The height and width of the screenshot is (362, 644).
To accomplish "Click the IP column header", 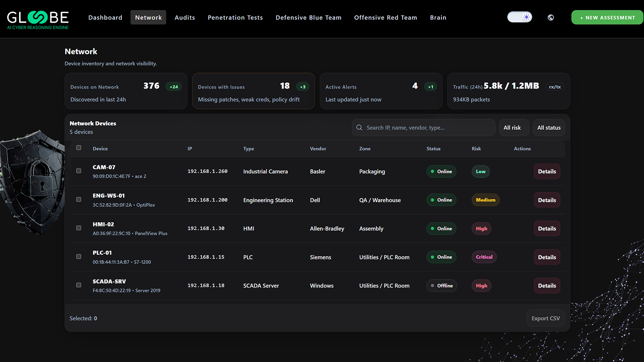I will 190,149.
